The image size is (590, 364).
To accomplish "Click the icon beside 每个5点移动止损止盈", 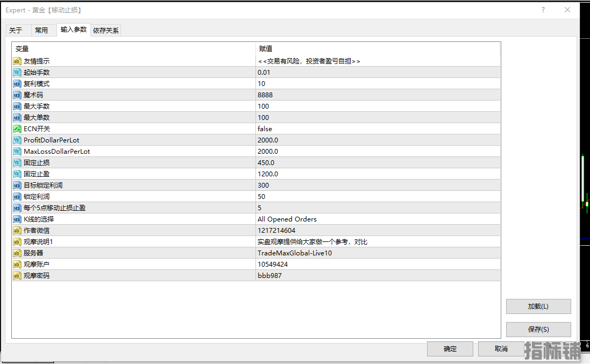I will pos(17,208).
